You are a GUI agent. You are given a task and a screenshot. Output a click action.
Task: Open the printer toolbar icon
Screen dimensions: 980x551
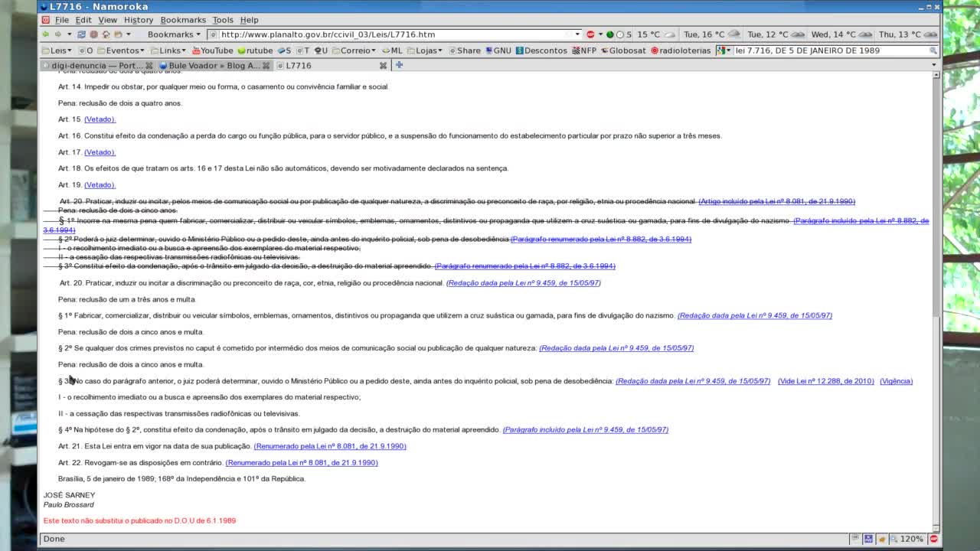pos(118,34)
